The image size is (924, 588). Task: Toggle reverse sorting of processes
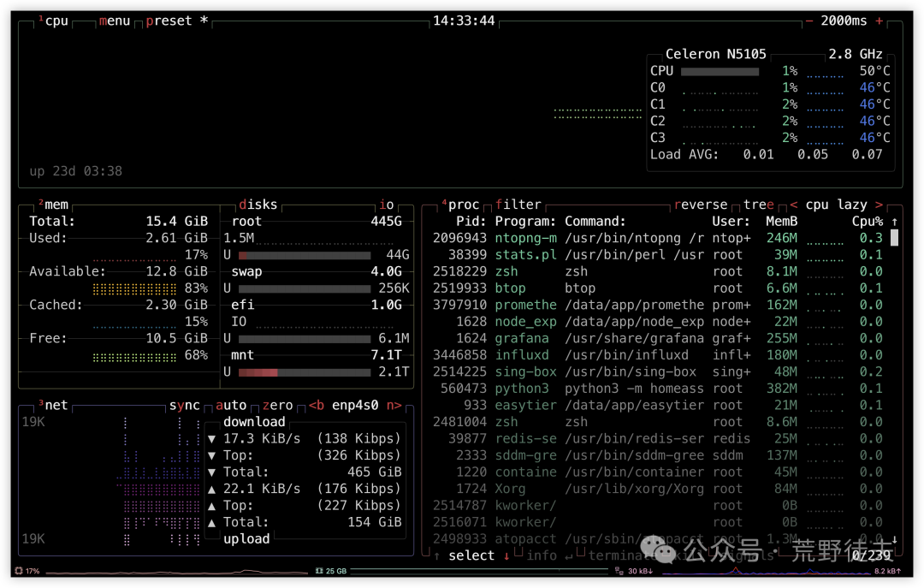[701, 205]
